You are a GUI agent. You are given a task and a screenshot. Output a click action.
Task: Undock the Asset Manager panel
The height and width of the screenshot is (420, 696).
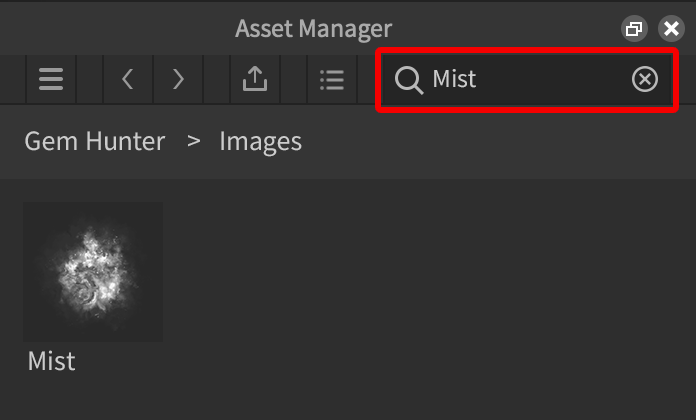[633, 28]
